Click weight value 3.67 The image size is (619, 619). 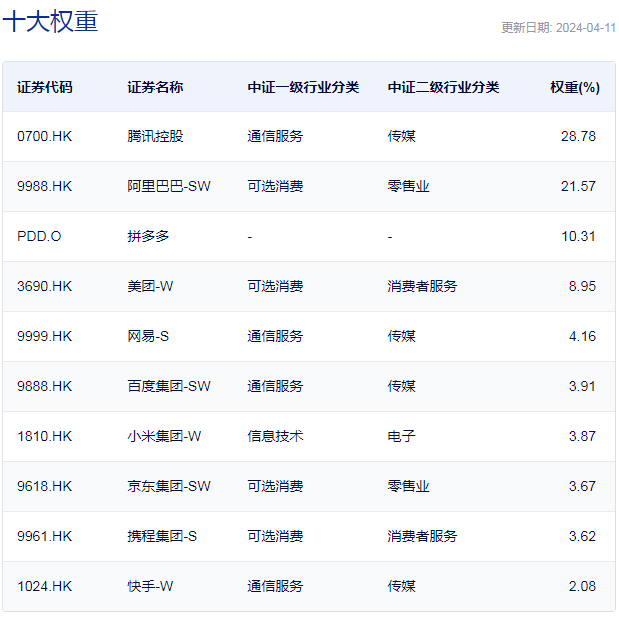582,486
